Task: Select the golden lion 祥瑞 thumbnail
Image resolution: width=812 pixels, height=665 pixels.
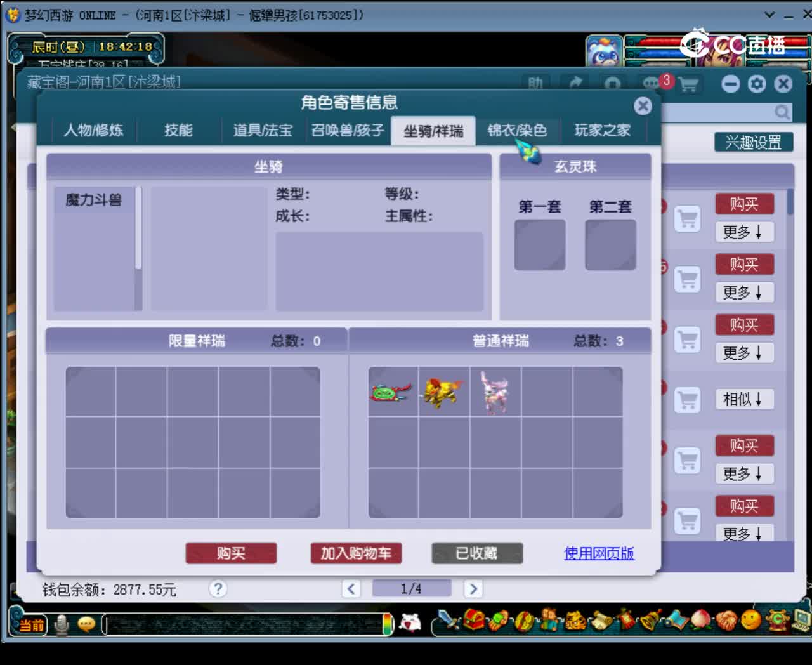Action: coord(443,392)
